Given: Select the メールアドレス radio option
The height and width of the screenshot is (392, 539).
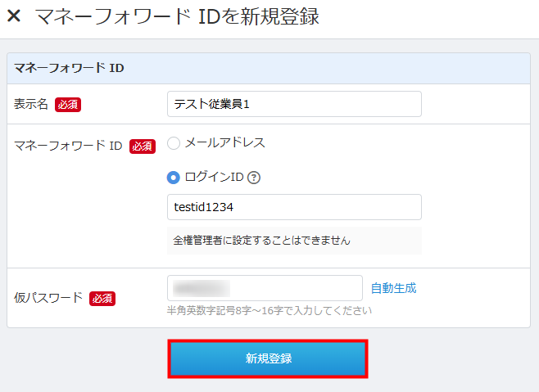Looking at the screenshot, I should pos(174,142).
